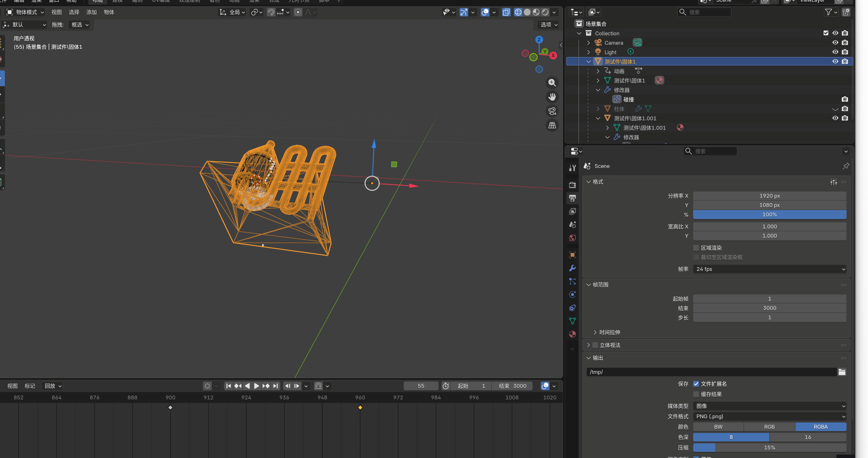868x458 pixels.
Task: Expand the 动画 row in the outliner
Action: [x=598, y=71]
